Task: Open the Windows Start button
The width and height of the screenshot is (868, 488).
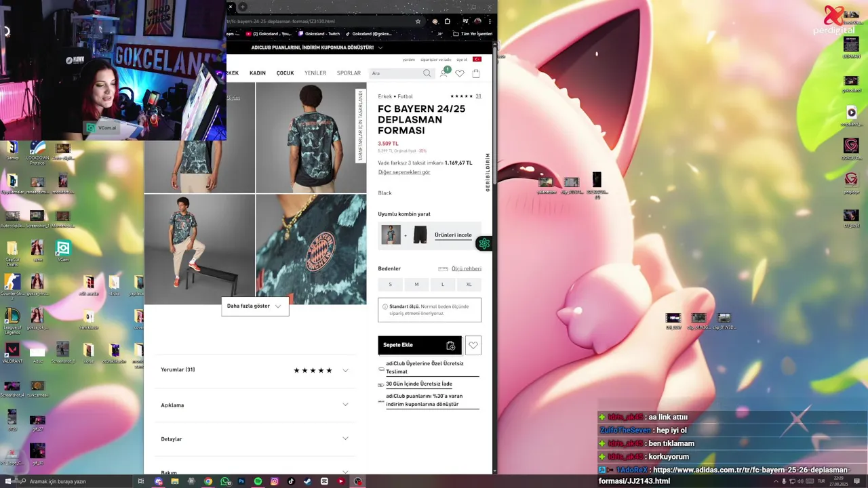Action: point(8,481)
